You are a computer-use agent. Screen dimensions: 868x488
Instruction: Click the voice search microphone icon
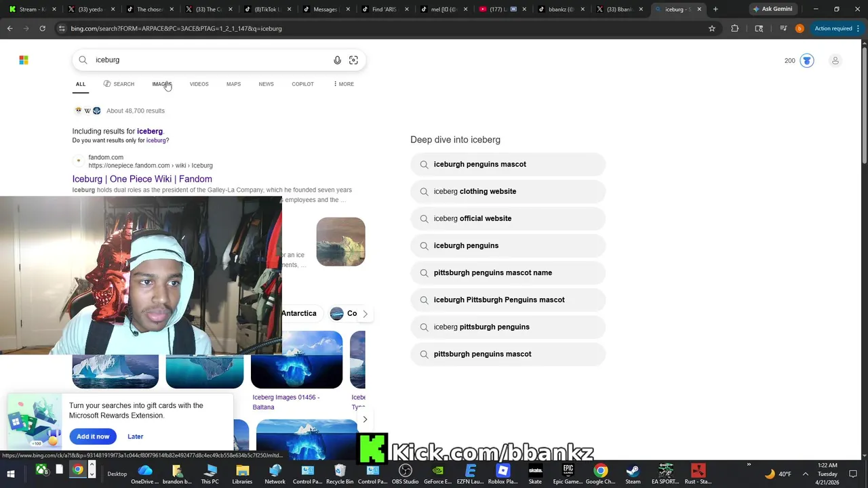337,60
